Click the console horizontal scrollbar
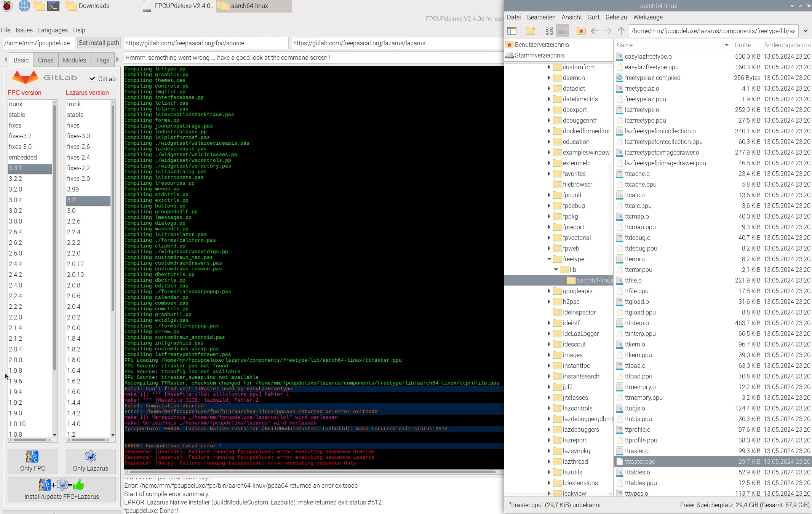812x514 pixels. (x=312, y=472)
